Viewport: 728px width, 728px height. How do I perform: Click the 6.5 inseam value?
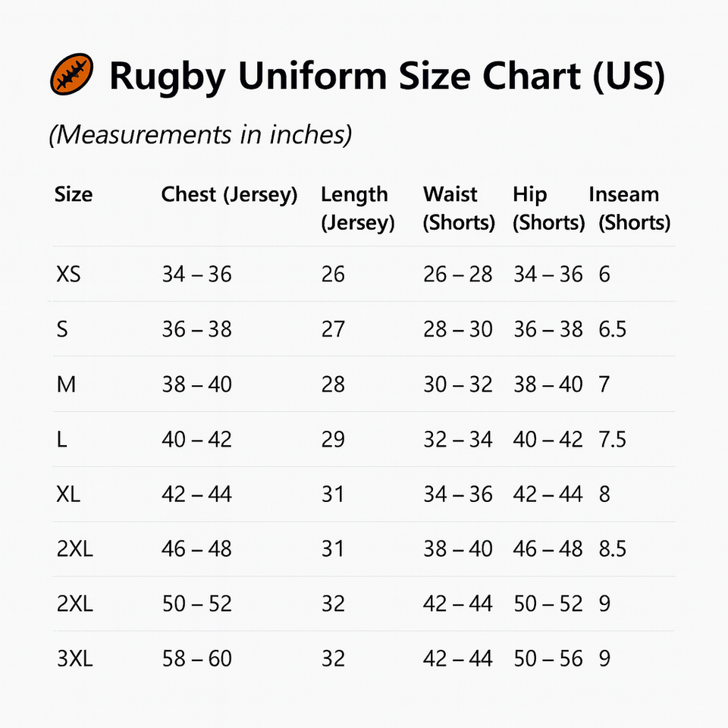[612, 329]
